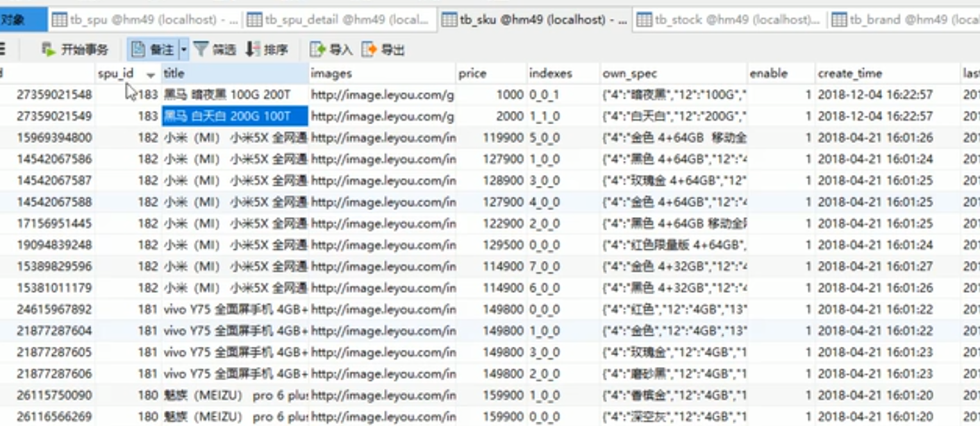The width and height of the screenshot is (980, 426).
Task: Click own_spec cell with 玫瑰金 4GB
Action: pyautogui.click(x=674, y=352)
